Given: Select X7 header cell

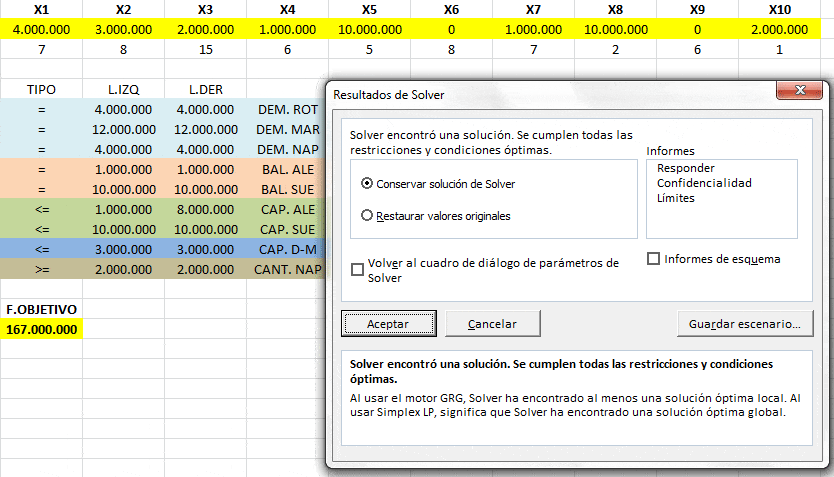Looking at the screenshot, I should pos(533,10).
